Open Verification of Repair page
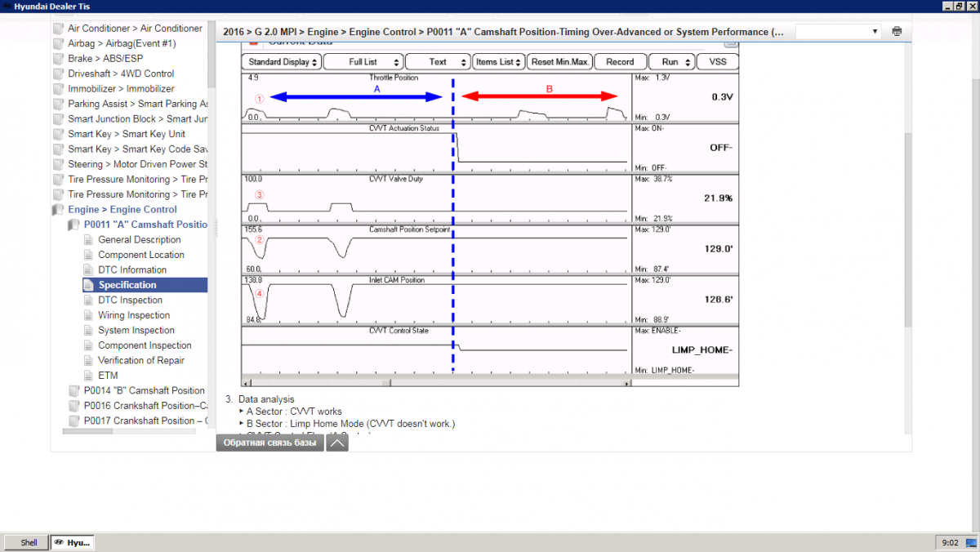Screen dimensions: 980x552 141,361
